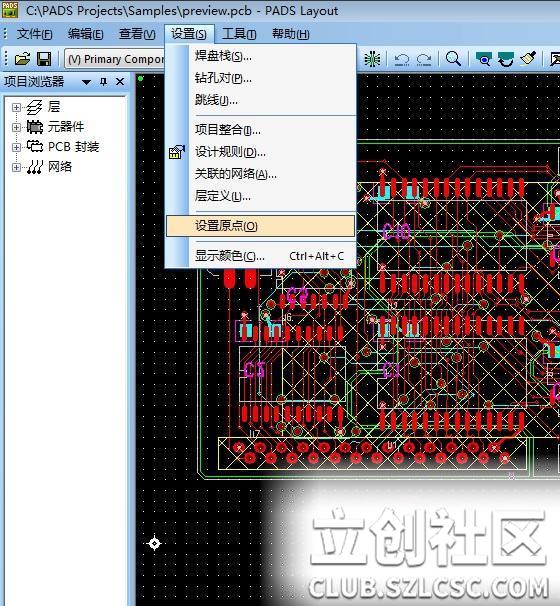Click the origin marker on canvas
Viewport: 560px width, 606px height.
coord(155,543)
